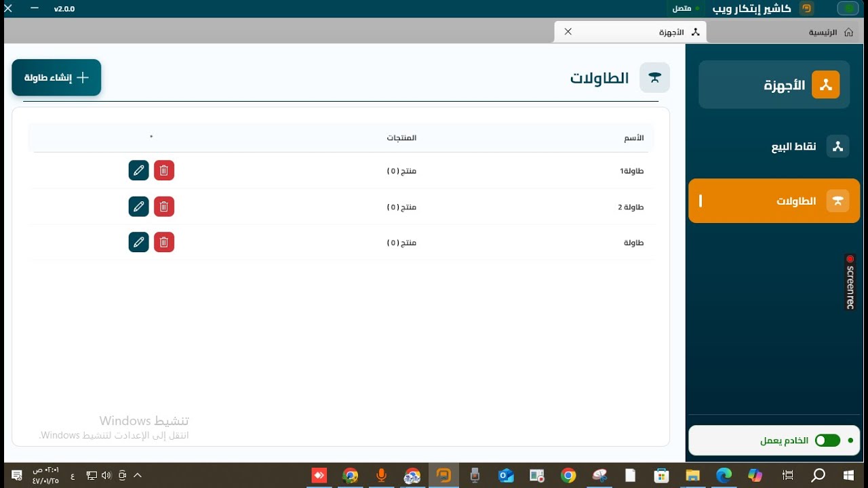Click the home icon on الرئيسية tab
Image resolution: width=868 pixels, height=488 pixels.
coord(848,32)
